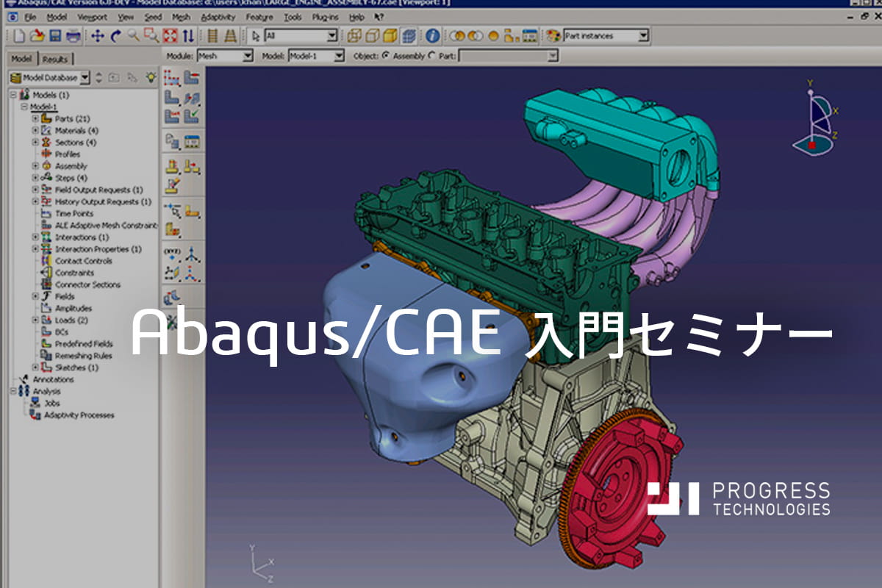The image size is (882, 588).
Task: Open the Module dropdown showing Mesh
Action: 225,56
